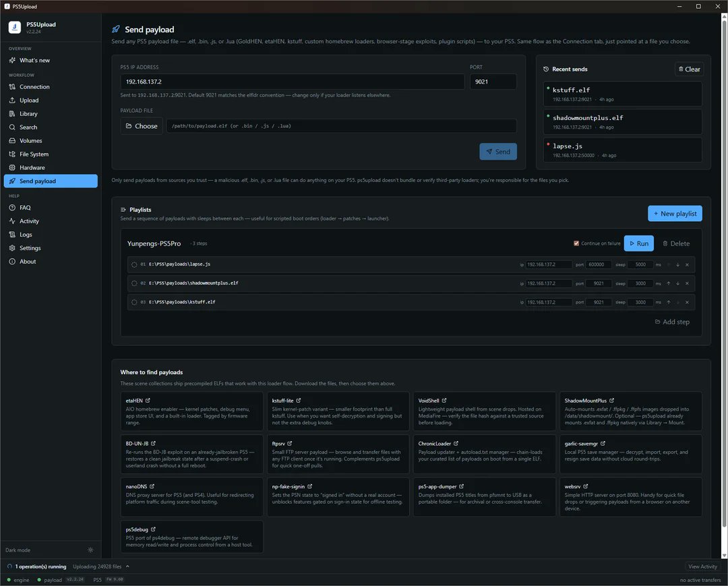Expand the running operations chevron

[x=127, y=566]
